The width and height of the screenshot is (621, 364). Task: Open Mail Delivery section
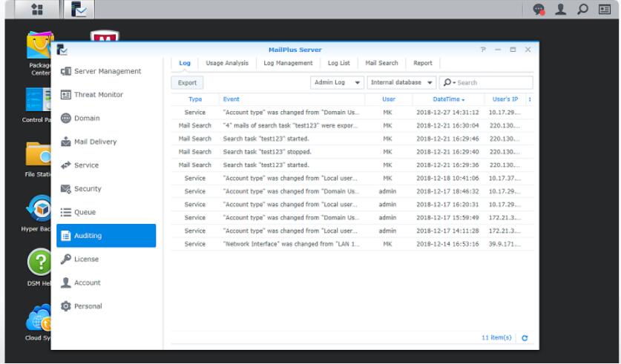coord(106,142)
